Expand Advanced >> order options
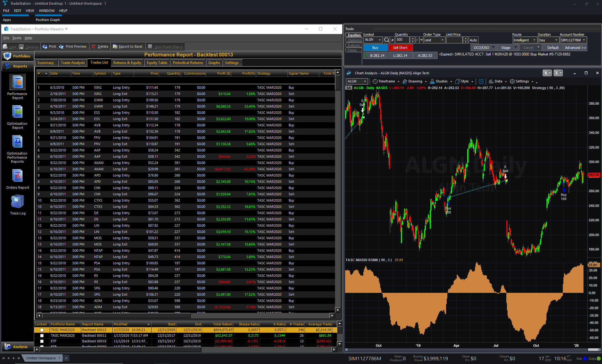 pyautogui.click(x=575, y=48)
